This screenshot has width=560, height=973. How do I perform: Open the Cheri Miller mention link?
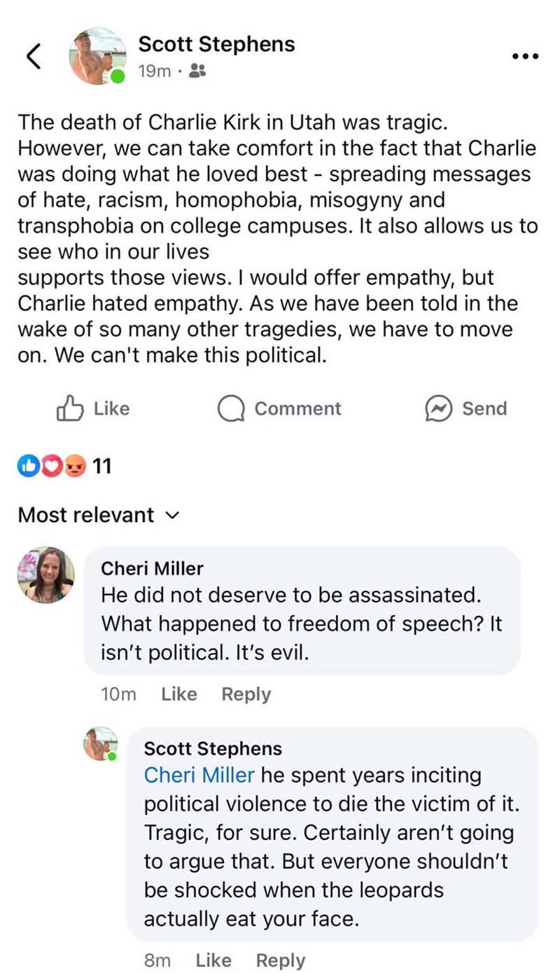pyautogui.click(x=199, y=775)
